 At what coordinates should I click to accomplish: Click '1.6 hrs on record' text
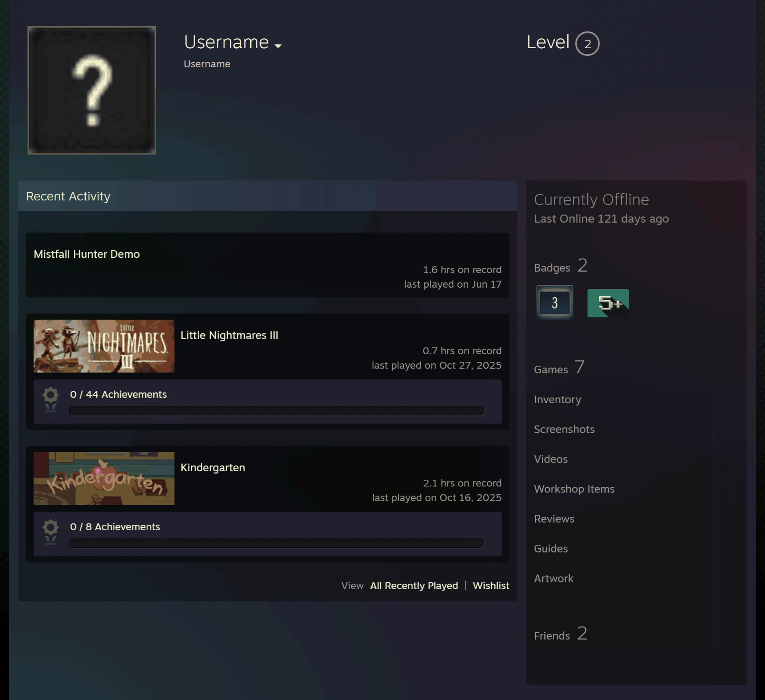462,270
